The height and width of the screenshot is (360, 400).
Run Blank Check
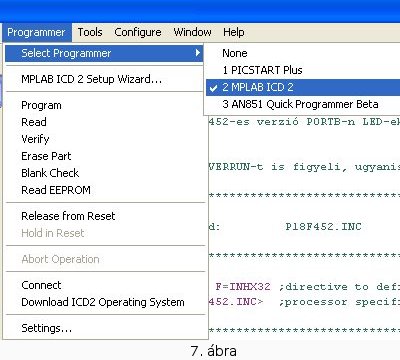click(105, 173)
